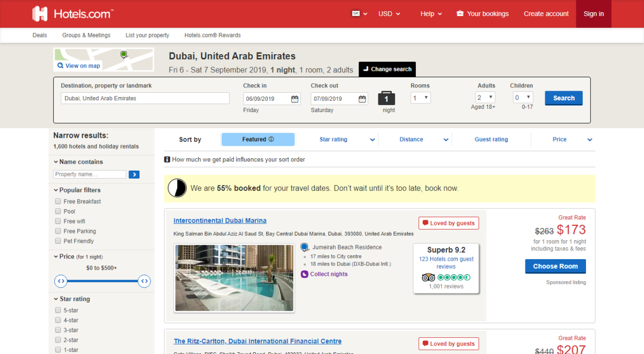The height and width of the screenshot is (354, 644).
Task: Click Create account
Action: [546, 14]
